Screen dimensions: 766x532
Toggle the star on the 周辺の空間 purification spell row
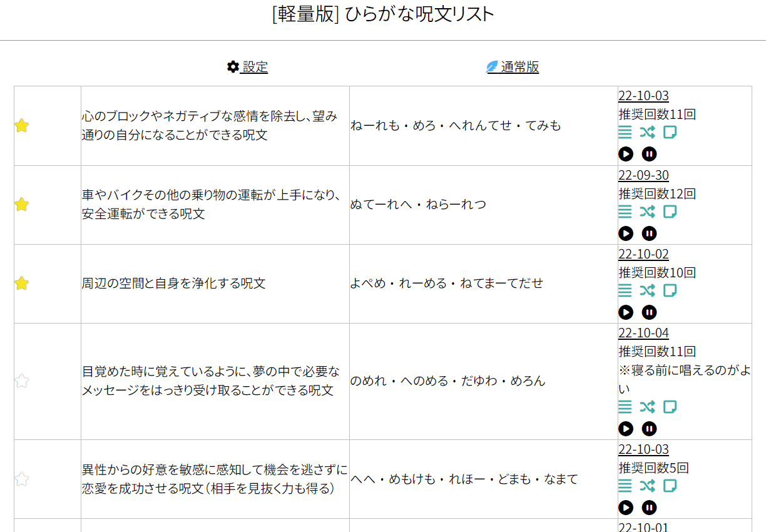(22, 284)
